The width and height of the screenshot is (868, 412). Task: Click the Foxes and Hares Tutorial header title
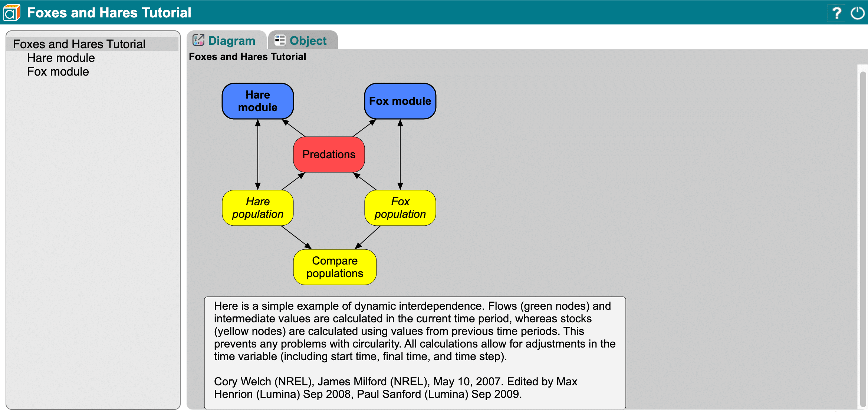click(x=109, y=13)
